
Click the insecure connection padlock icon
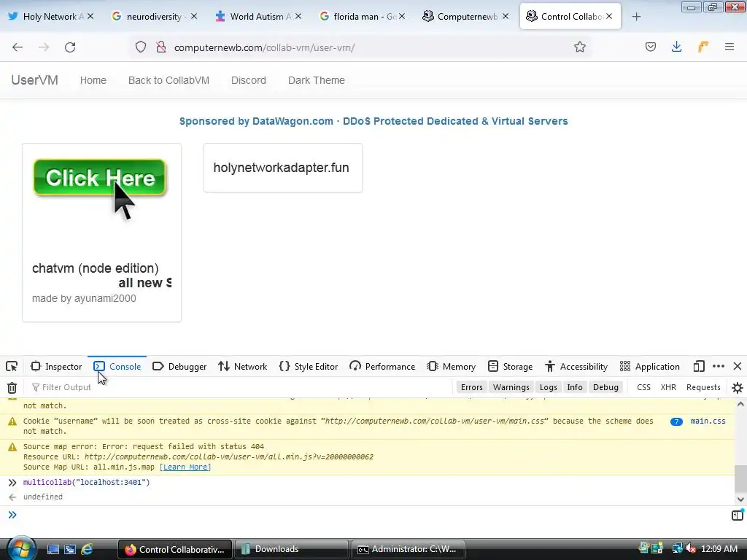pyautogui.click(x=161, y=47)
